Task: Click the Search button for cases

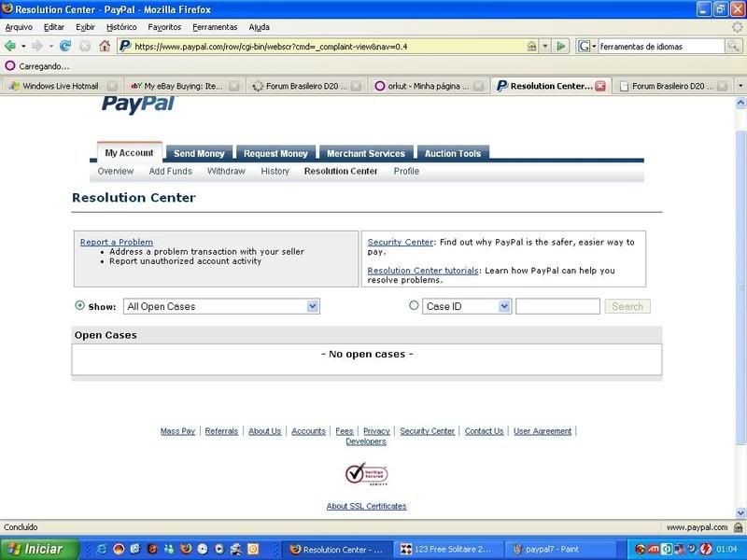Action: pos(627,306)
